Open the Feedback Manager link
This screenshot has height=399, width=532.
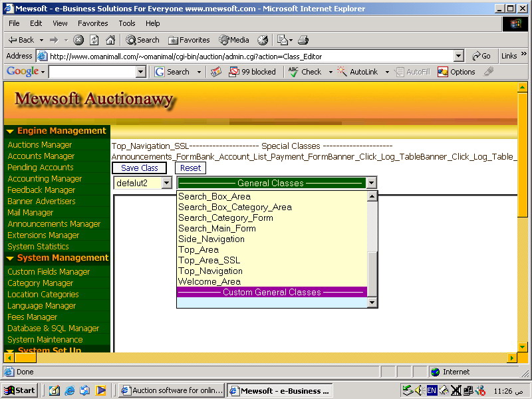(41, 190)
